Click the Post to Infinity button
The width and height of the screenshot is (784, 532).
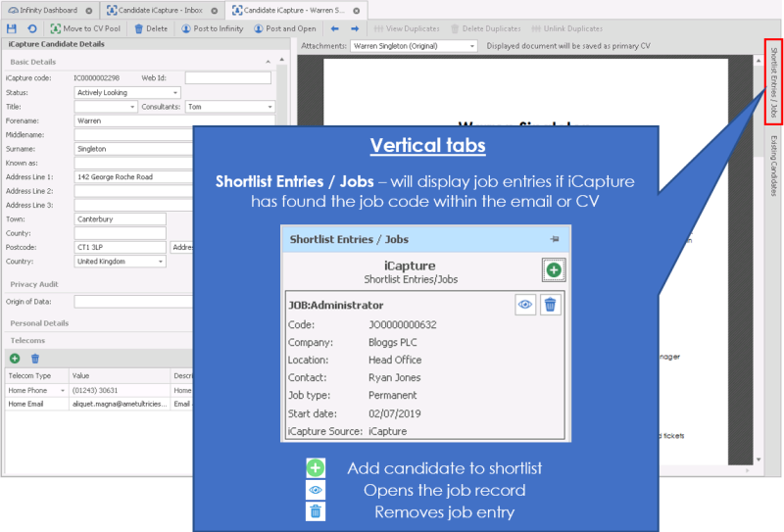[x=213, y=29]
